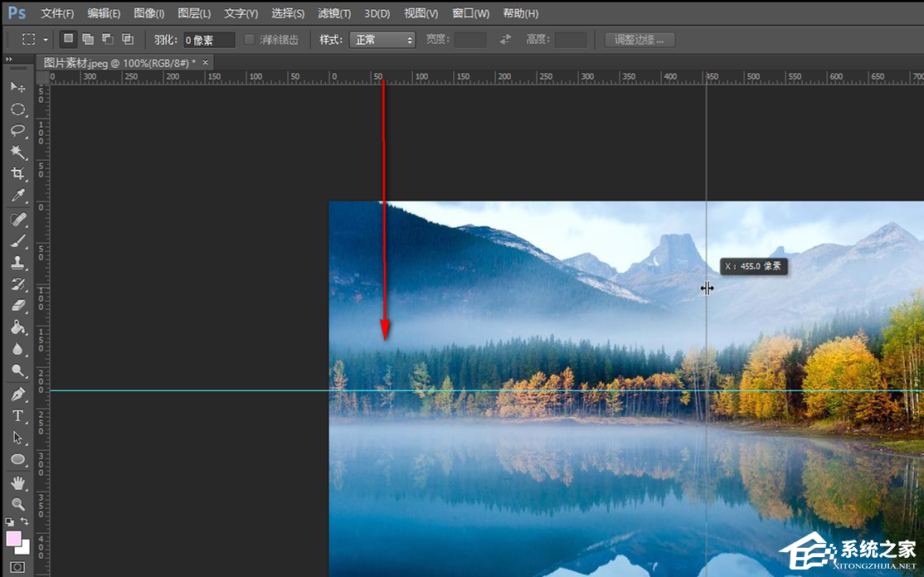Expand the collapsed toolbox panel arrows
Screen dimensions: 924x577
pyautogui.click(x=8, y=60)
